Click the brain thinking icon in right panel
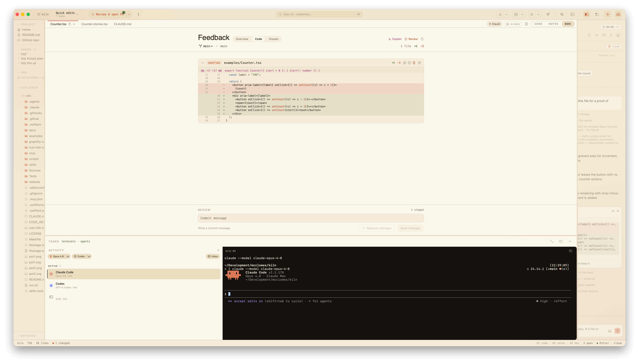This screenshot has height=364, width=639. tap(604, 35)
